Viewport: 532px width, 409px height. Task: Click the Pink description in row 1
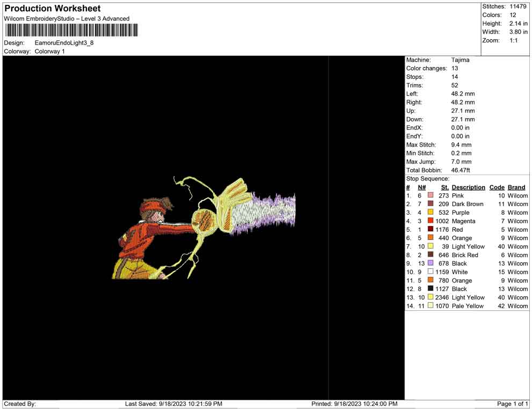click(x=458, y=195)
